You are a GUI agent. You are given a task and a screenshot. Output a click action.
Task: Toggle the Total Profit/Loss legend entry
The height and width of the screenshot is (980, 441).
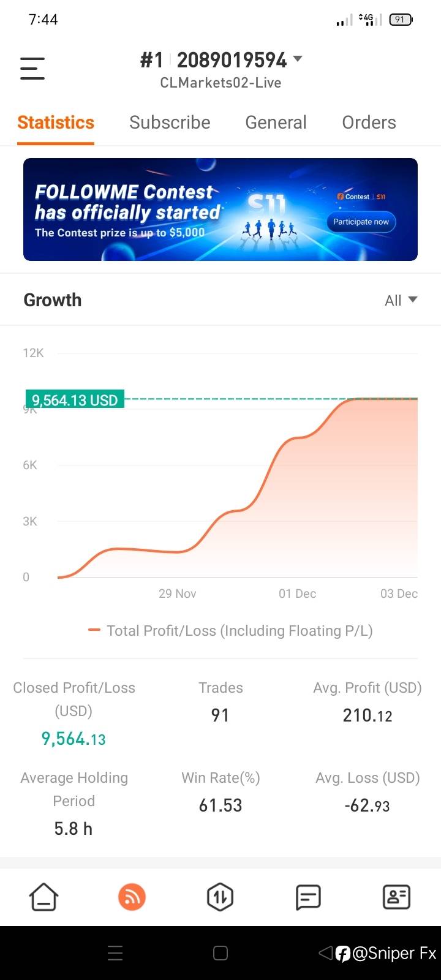pyautogui.click(x=230, y=631)
